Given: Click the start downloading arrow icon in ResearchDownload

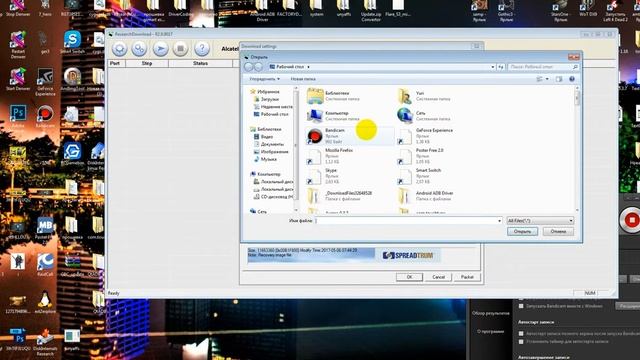Looking at the screenshot, I should [160, 49].
